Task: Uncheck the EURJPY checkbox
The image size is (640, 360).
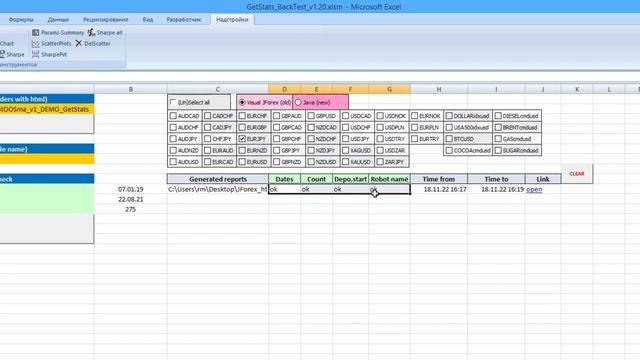Action: pyautogui.click(x=242, y=139)
